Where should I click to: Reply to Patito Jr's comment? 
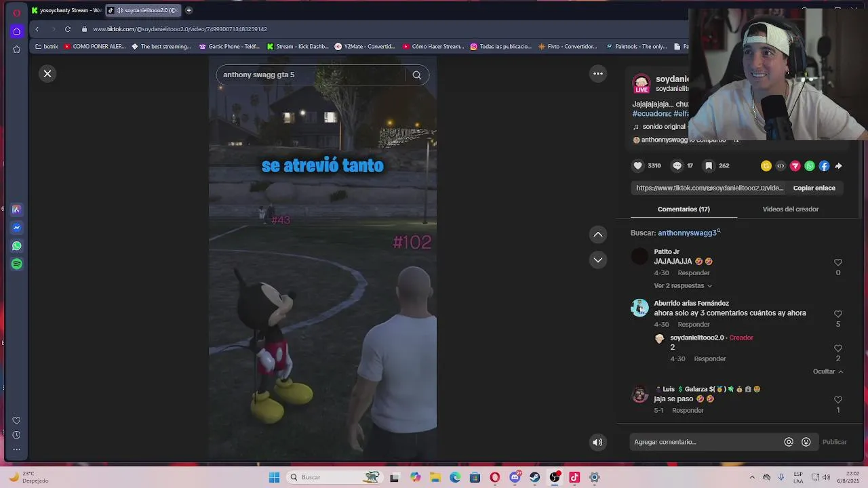[x=694, y=272]
